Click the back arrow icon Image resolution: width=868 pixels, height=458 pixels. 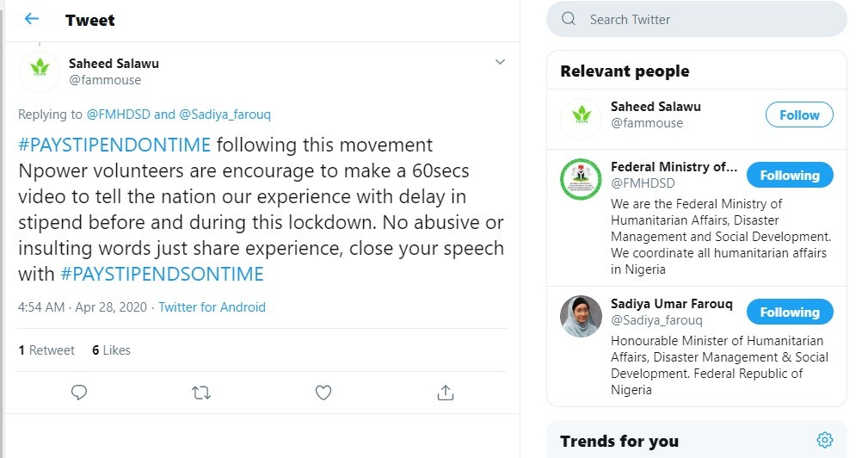pyautogui.click(x=32, y=19)
